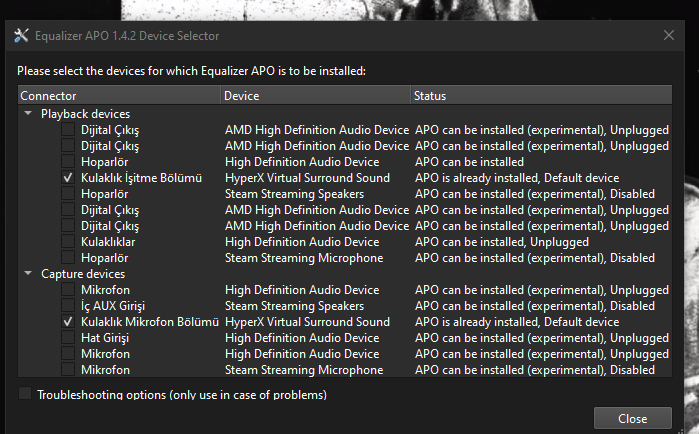This screenshot has height=434, width=699.
Task: Collapse the Playback devices group
Action: tap(28, 114)
